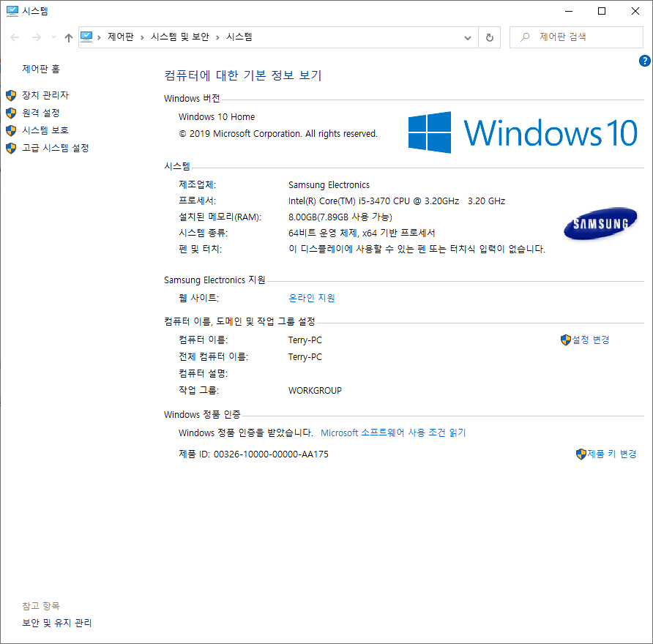The height and width of the screenshot is (644, 653).
Task: Expand chevron after 시스템 및 보안
Action: [217, 37]
